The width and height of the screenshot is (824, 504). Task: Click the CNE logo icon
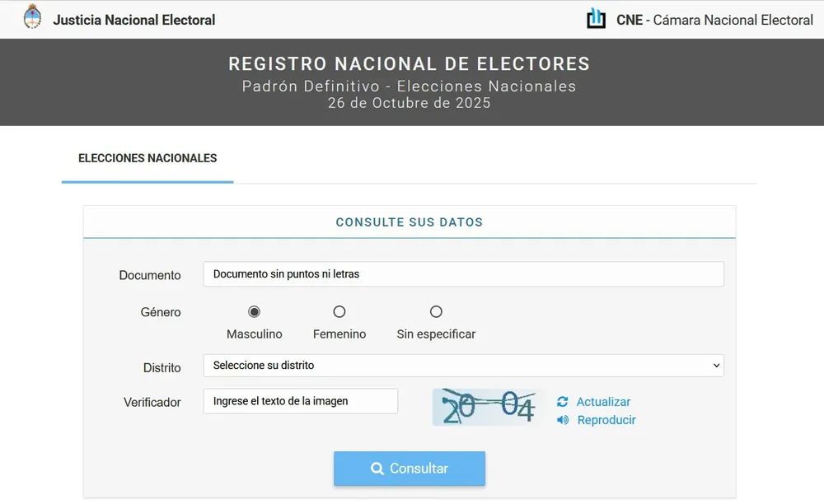tap(596, 18)
